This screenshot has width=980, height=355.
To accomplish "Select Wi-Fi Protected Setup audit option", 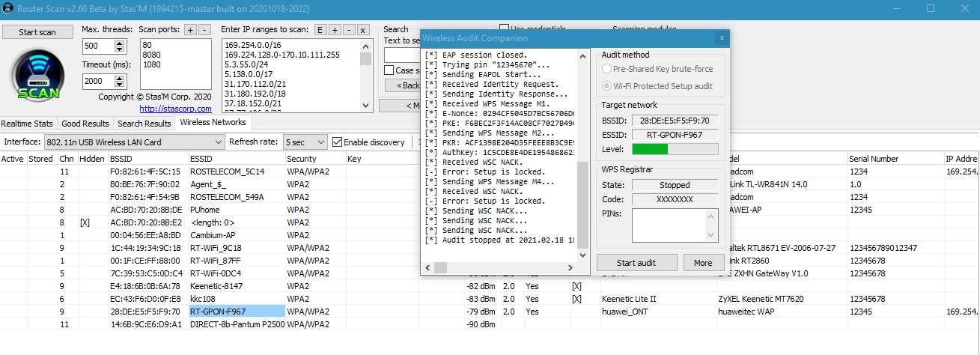I will (607, 86).
